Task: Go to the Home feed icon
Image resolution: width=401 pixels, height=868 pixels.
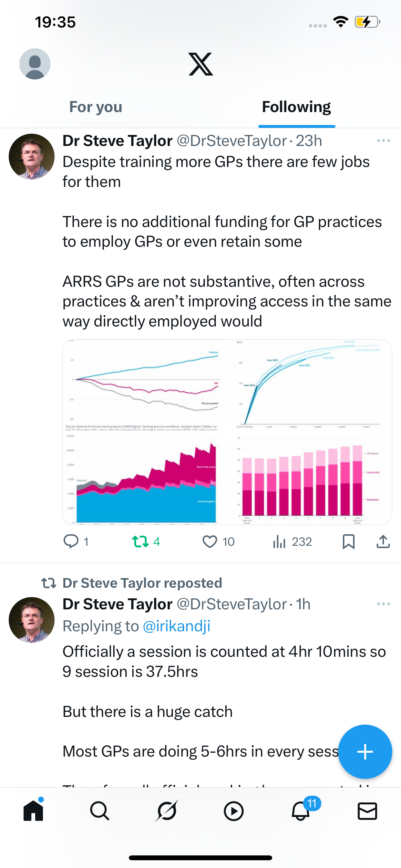Action: coord(33,811)
